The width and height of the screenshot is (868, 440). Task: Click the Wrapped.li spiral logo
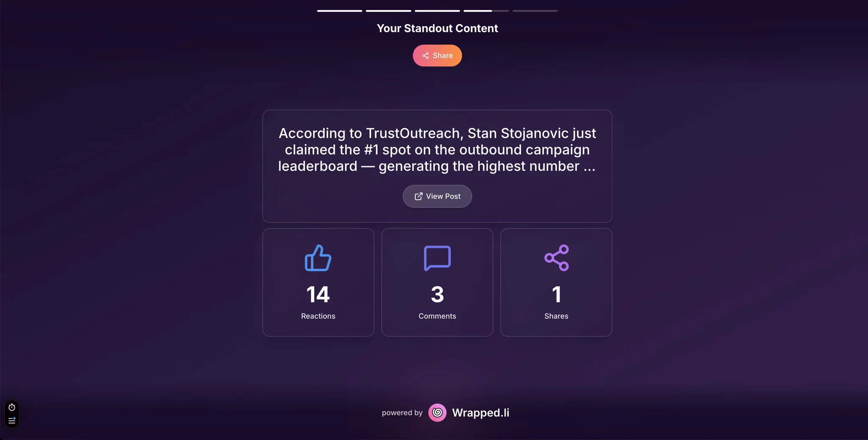click(437, 412)
